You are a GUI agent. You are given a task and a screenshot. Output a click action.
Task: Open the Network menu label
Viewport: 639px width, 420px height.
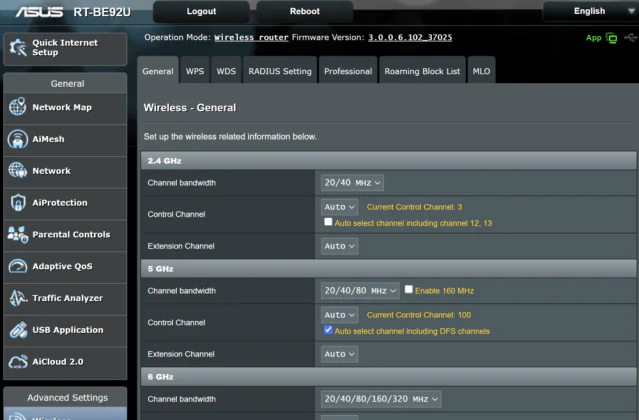coord(51,171)
